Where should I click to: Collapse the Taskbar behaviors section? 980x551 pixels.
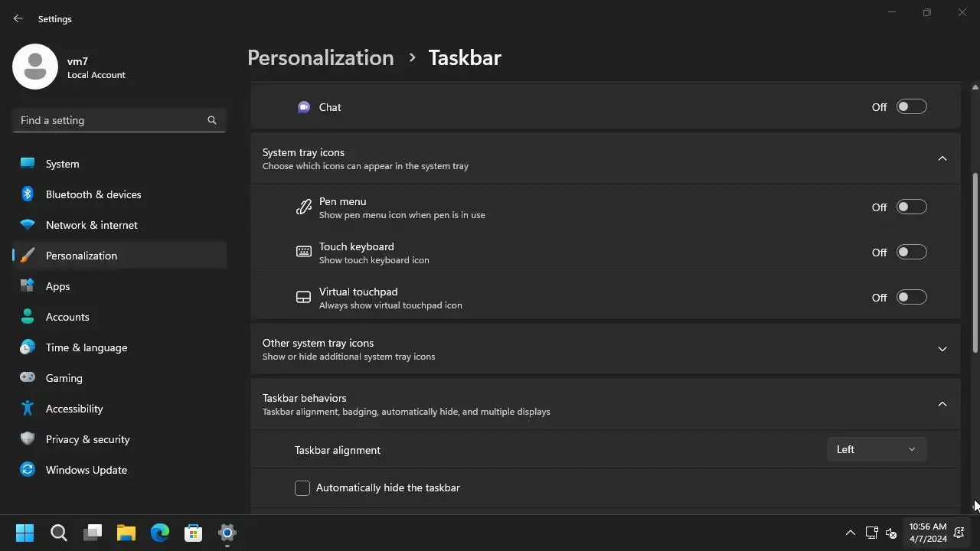[x=942, y=404]
